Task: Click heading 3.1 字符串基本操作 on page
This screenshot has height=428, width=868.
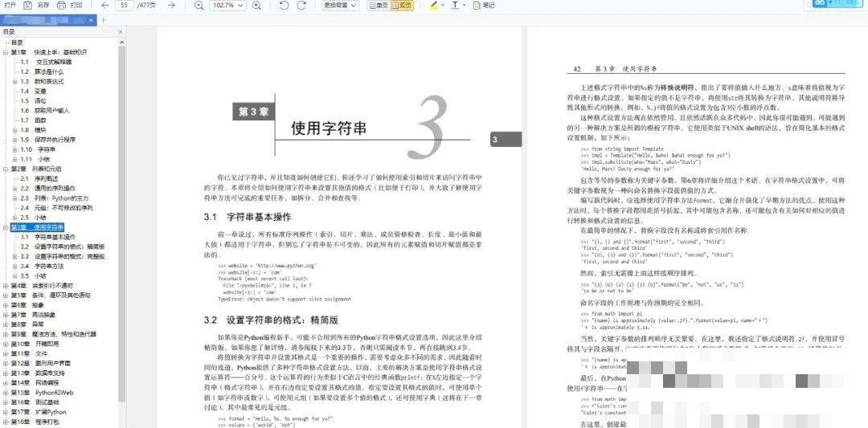Action: [x=247, y=217]
